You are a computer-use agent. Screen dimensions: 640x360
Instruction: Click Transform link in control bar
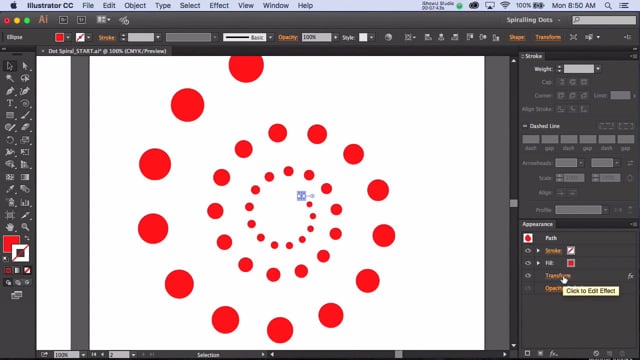(x=548, y=37)
